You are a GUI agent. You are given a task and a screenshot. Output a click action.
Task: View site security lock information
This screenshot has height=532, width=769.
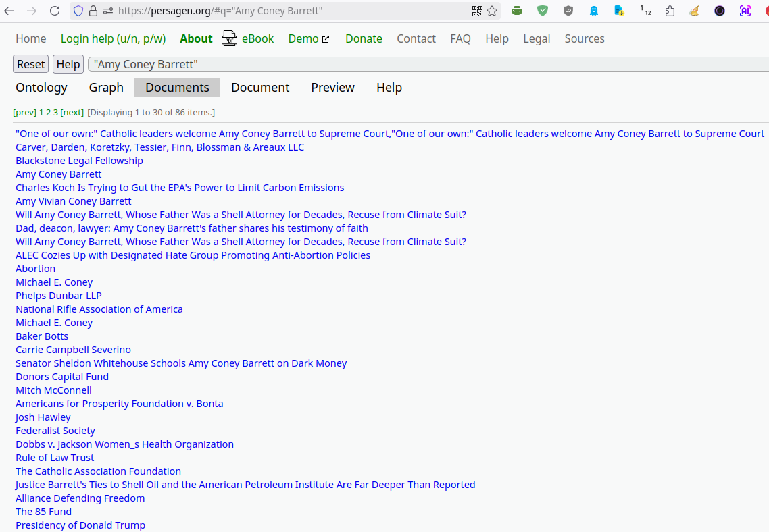coord(93,11)
